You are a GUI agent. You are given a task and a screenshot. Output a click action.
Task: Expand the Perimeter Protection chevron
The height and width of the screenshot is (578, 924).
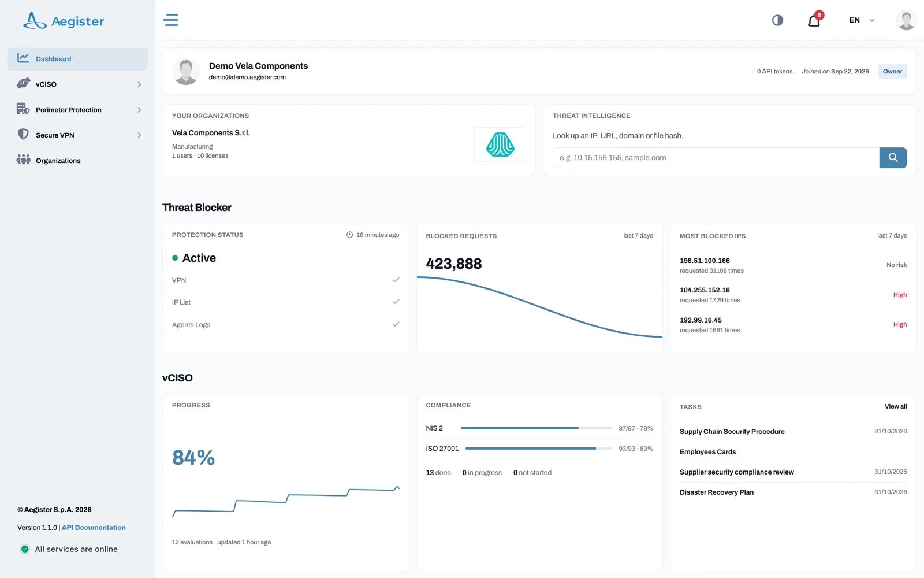139,110
